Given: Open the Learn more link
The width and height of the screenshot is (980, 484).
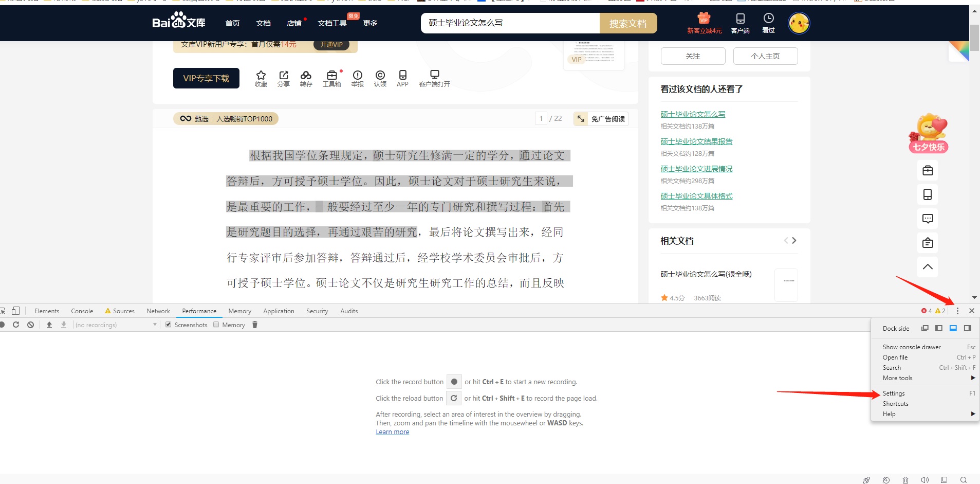Looking at the screenshot, I should 392,432.
